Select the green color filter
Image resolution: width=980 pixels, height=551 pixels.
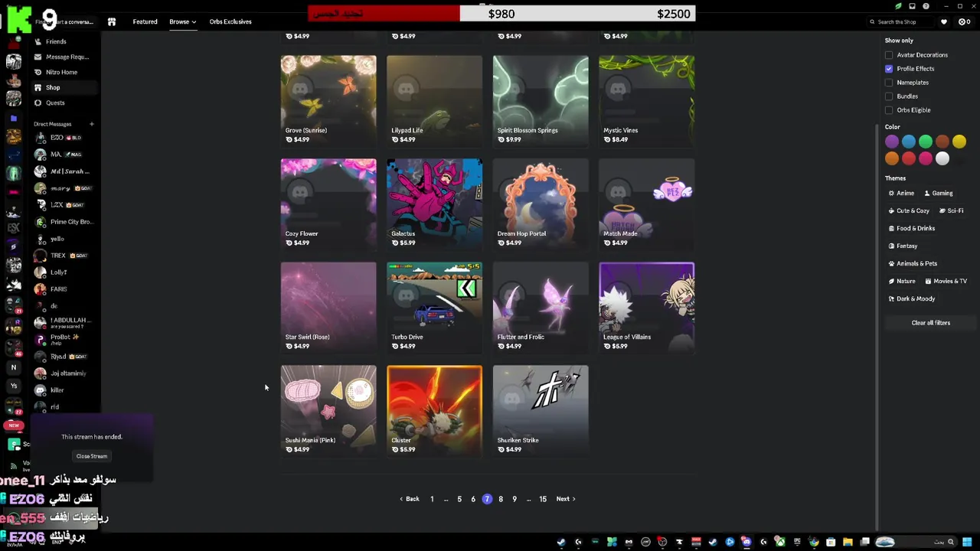click(x=926, y=142)
